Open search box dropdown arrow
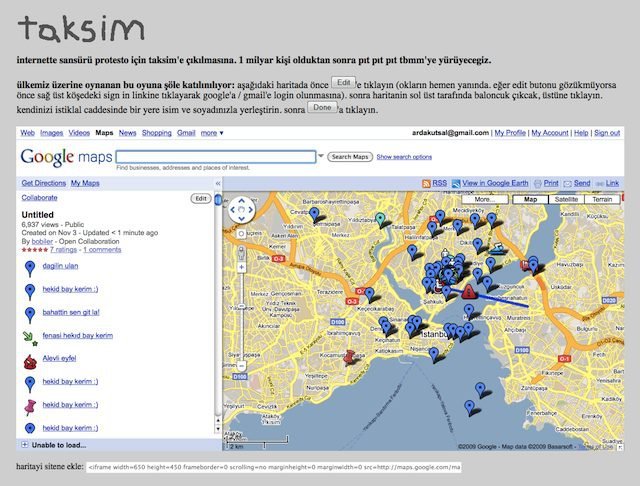Screen dimensions: 640x486 (x=321, y=156)
